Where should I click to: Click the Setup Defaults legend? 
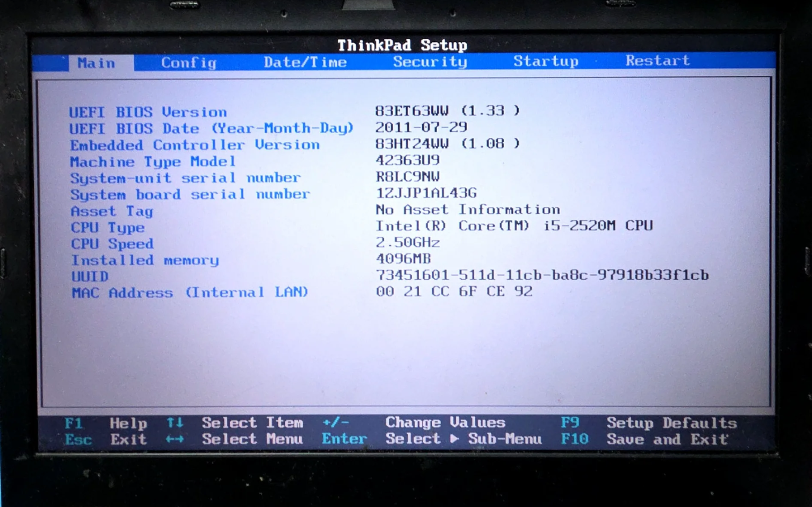click(x=671, y=423)
